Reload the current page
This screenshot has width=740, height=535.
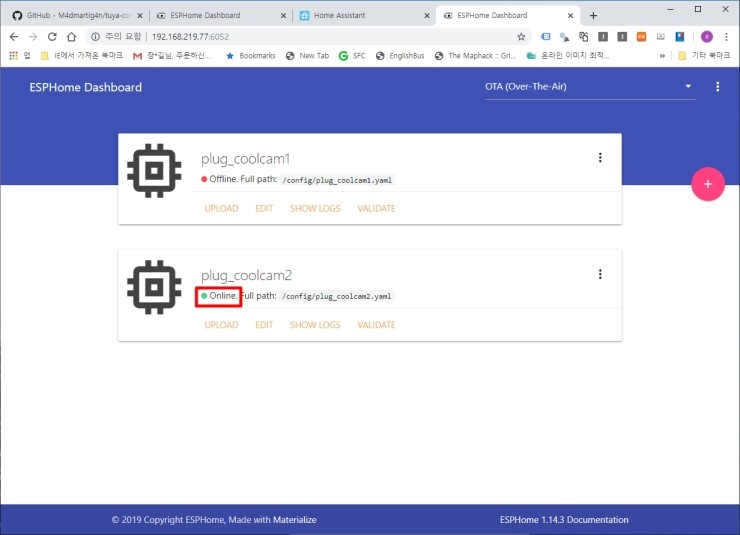[52, 37]
